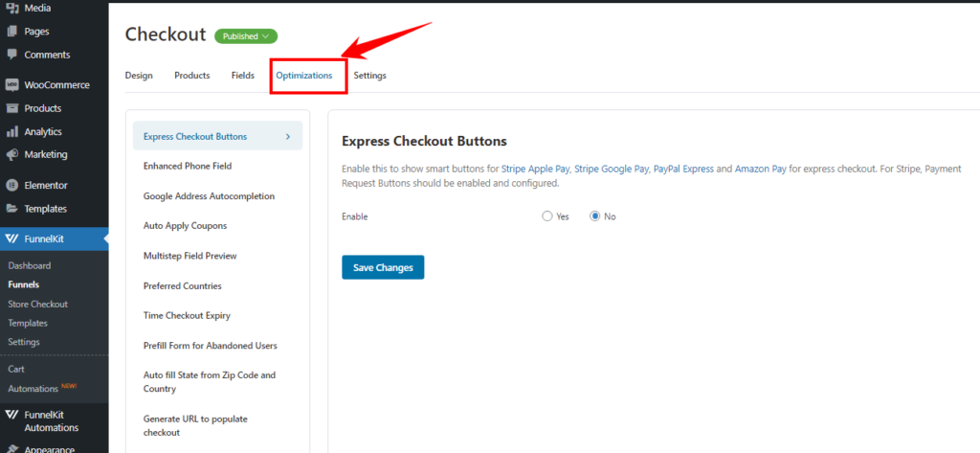Open the Published status dropdown
The height and width of the screenshot is (453, 980).
pyautogui.click(x=246, y=36)
